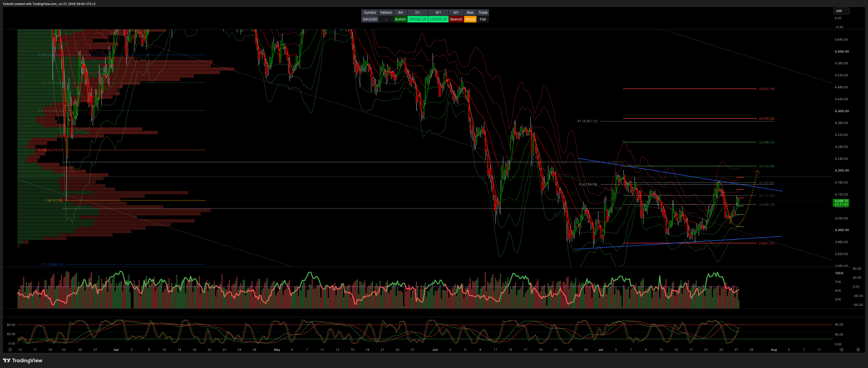Image resolution: width=868 pixels, height=368 pixels.
Task: Click the 4H column header
Action: [x=400, y=12]
